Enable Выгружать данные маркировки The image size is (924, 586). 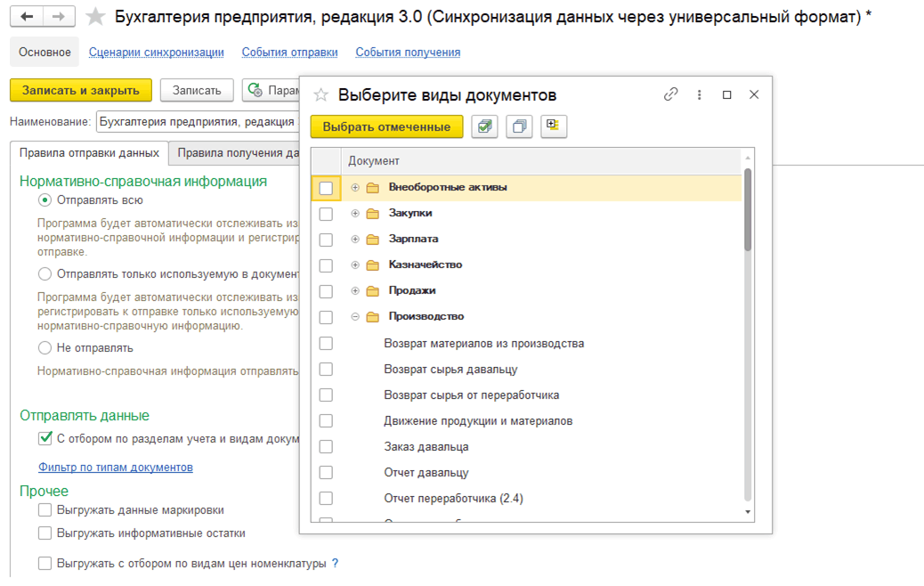(x=45, y=510)
